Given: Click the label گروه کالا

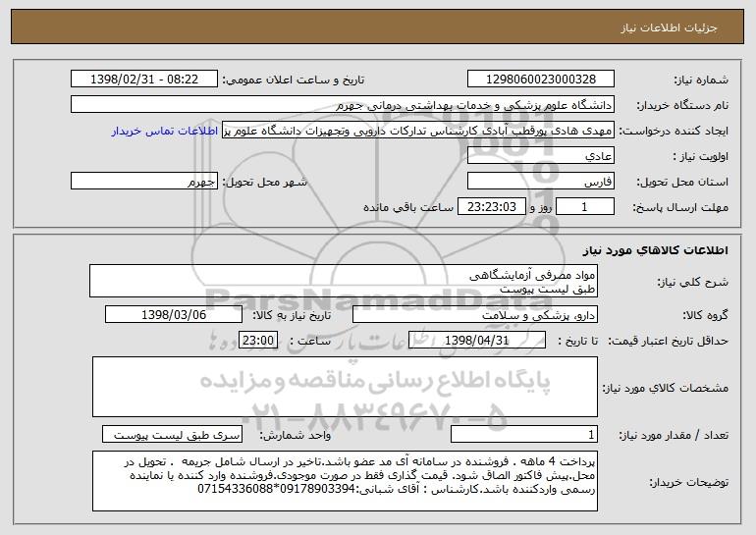Looking at the screenshot, I should click(706, 315).
